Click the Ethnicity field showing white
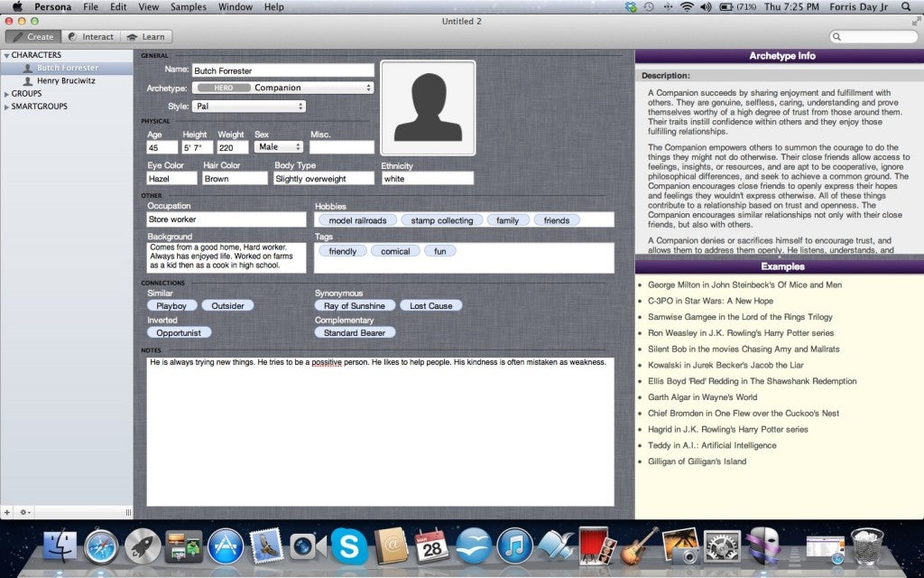 pyautogui.click(x=428, y=178)
